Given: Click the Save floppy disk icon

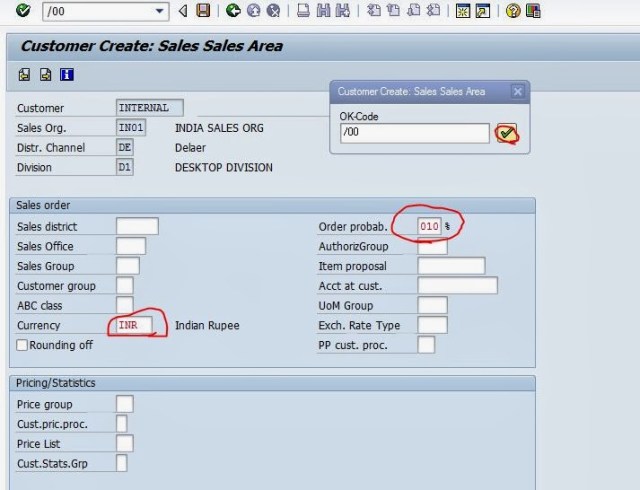Looking at the screenshot, I should tap(203, 10).
